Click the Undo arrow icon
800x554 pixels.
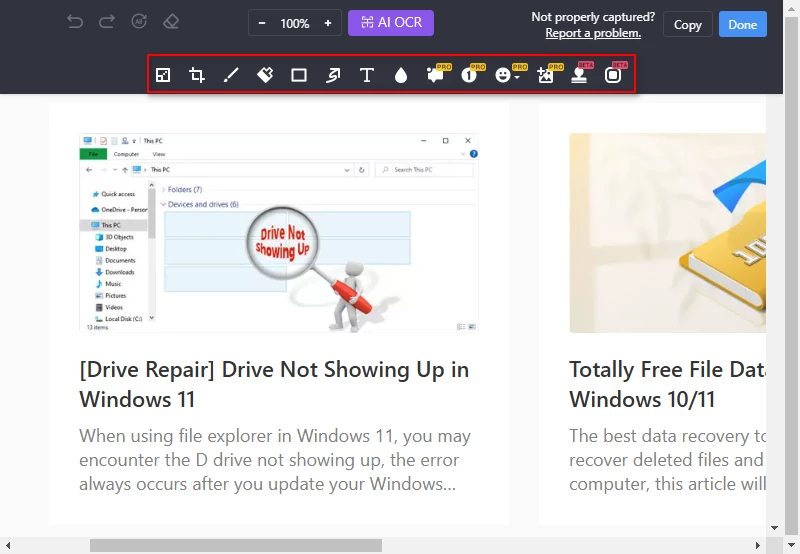tap(75, 22)
